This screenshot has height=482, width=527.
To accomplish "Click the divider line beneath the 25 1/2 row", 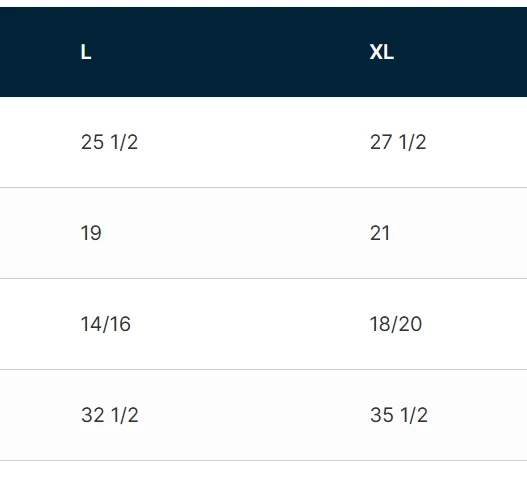I will pos(264,188).
